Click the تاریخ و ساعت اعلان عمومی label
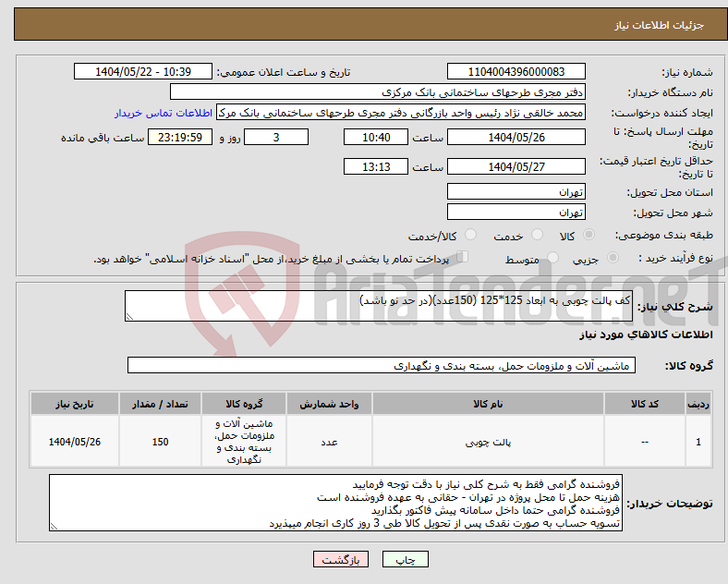728x584 pixels. (284, 72)
